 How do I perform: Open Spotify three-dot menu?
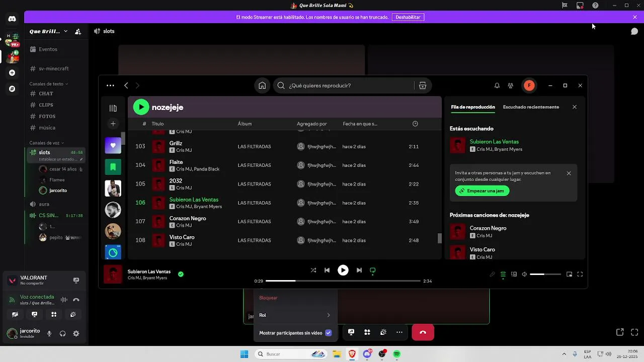point(110,85)
